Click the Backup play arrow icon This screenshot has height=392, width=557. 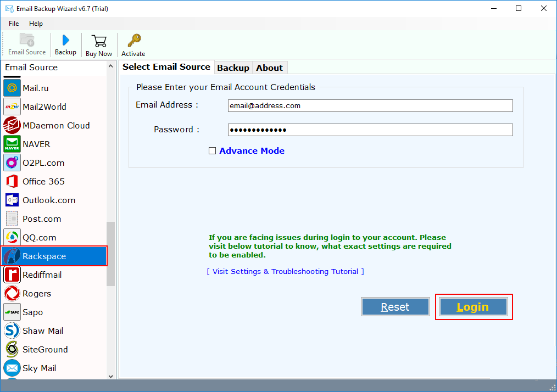pos(66,40)
